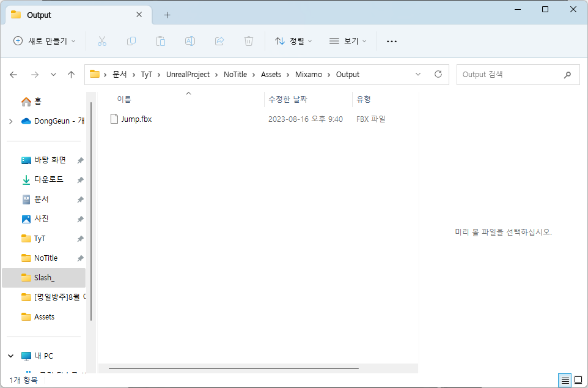Viewport: 588px width, 388px height.
Task: Click the Share icon in toolbar
Action: coord(219,41)
